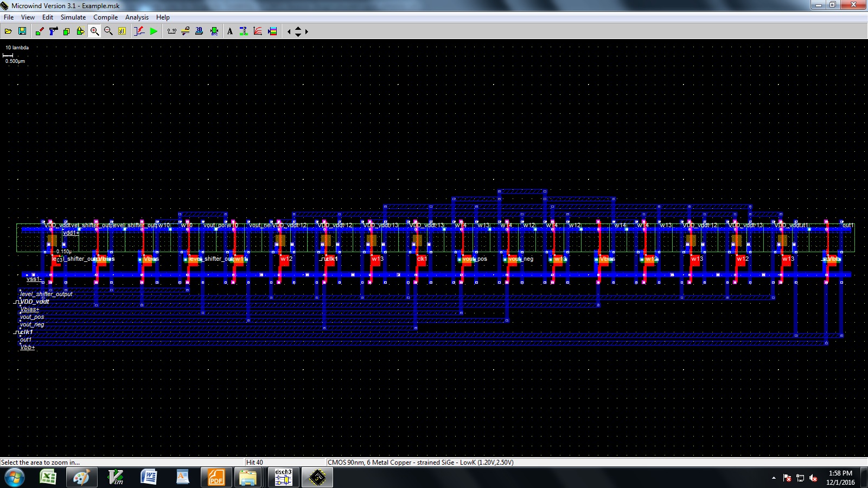Screen dimensions: 868x488
Task: Open Word from the taskbar
Action: tap(149, 478)
